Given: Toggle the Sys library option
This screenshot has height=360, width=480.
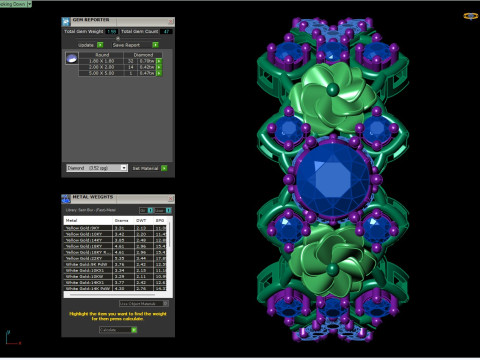Looking at the screenshot, I should 146,210.
